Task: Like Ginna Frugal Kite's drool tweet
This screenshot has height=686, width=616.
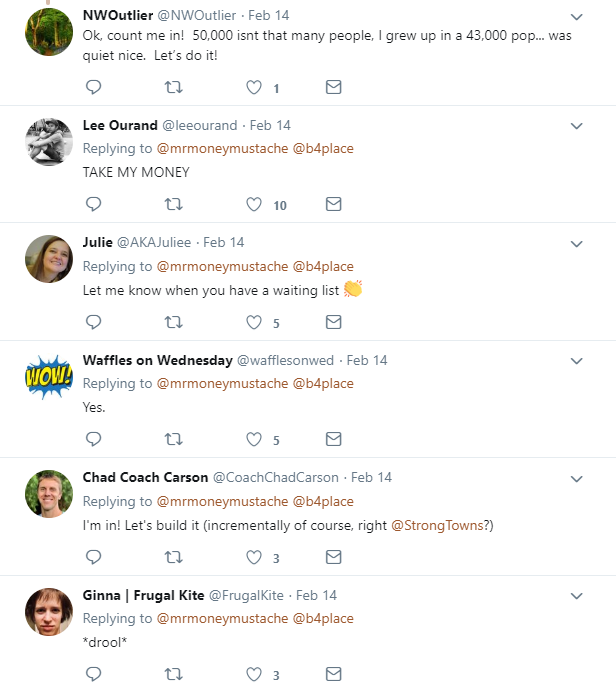Action: point(254,674)
